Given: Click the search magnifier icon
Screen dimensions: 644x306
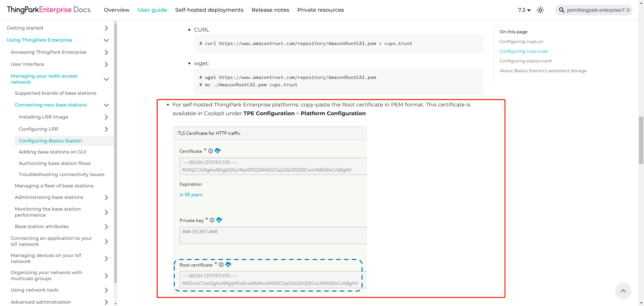Looking at the screenshot, I should coord(561,10).
